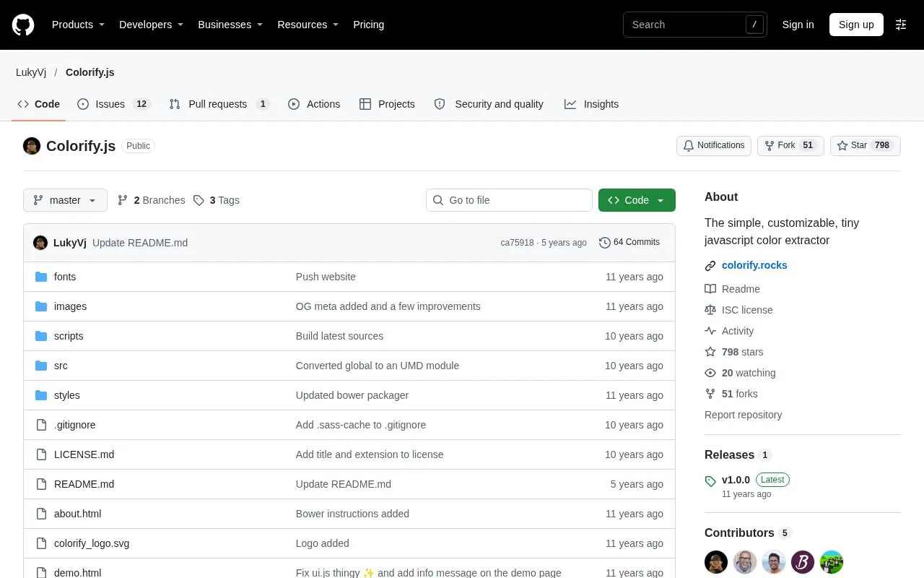The height and width of the screenshot is (578, 924).
Task: Switch to the Issues tab
Action: (x=113, y=104)
